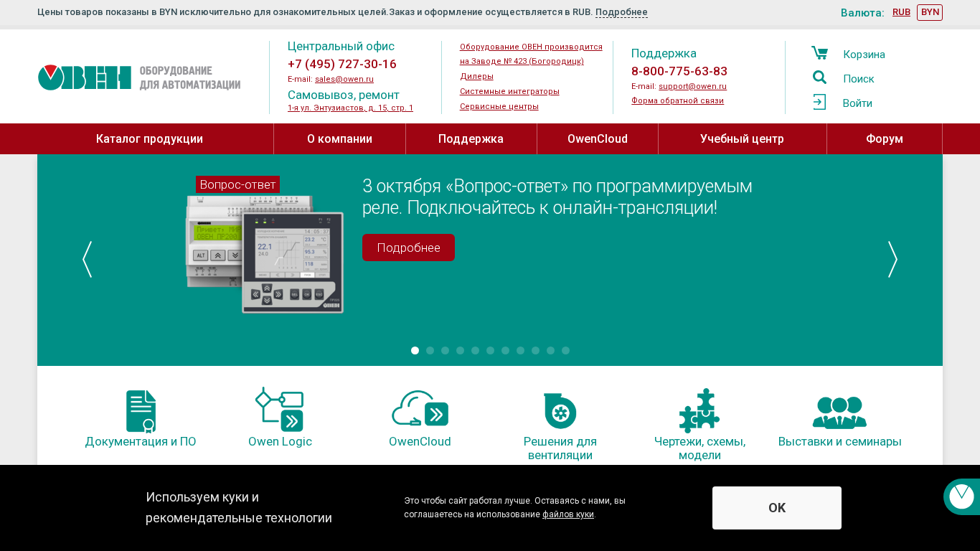Screen dimensions: 980x551
Task: Select the second slider dot
Action: point(430,350)
